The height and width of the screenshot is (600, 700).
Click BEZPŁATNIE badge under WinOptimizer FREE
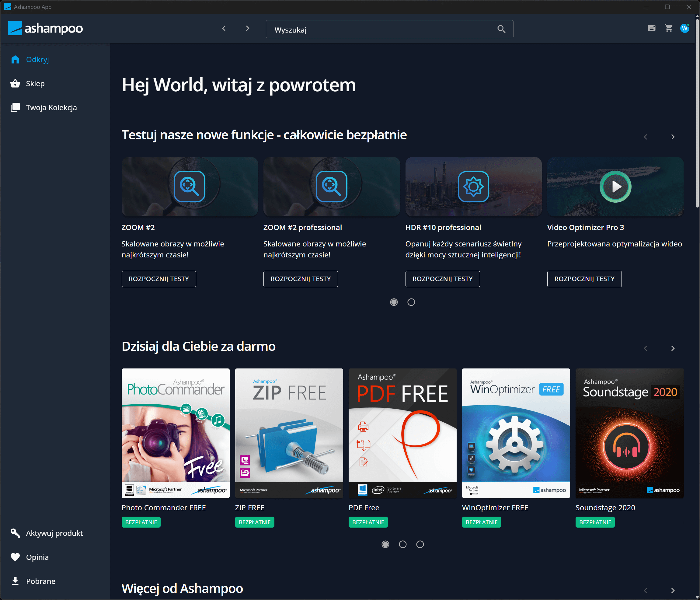point(482,522)
